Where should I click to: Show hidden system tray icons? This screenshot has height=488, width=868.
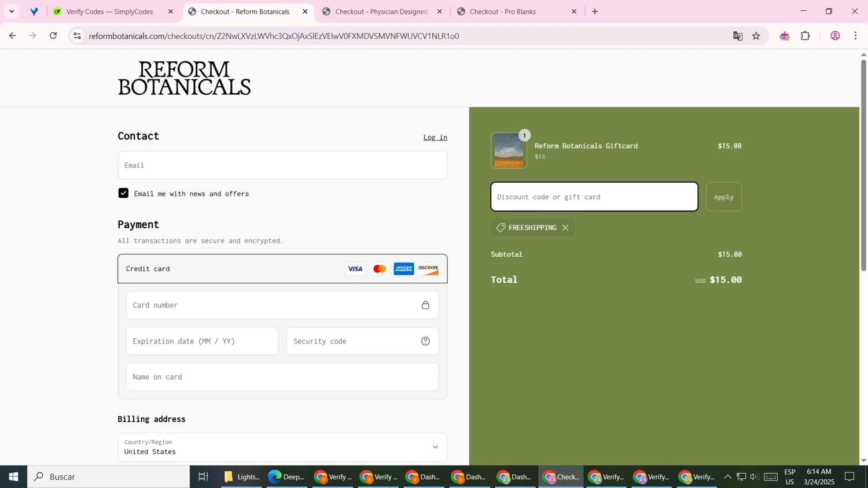coord(727,477)
